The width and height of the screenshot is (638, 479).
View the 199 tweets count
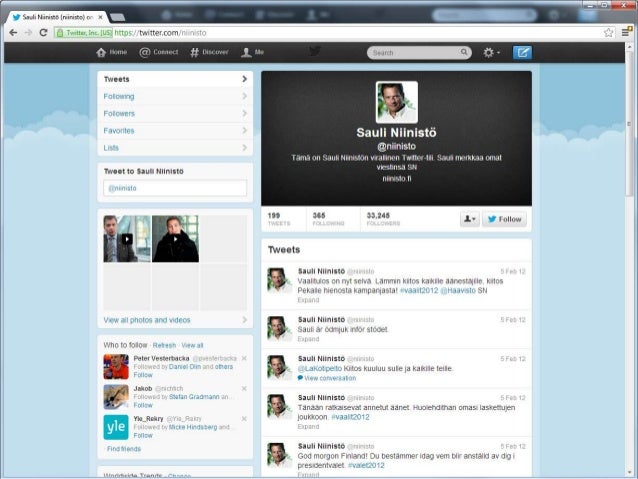[279, 219]
